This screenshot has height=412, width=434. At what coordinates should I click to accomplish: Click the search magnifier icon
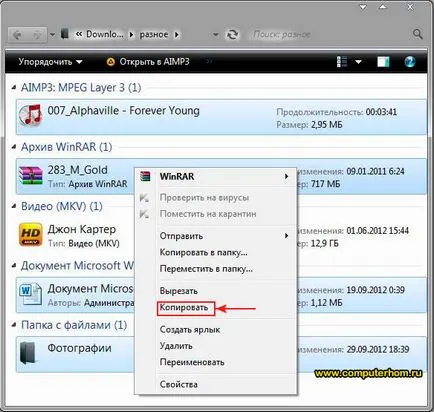point(418,34)
